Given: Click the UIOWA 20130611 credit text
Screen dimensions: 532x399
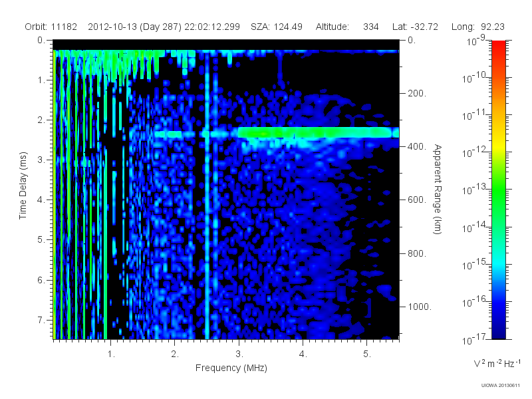Looking at the screenshot, I should tap(501, 386).
